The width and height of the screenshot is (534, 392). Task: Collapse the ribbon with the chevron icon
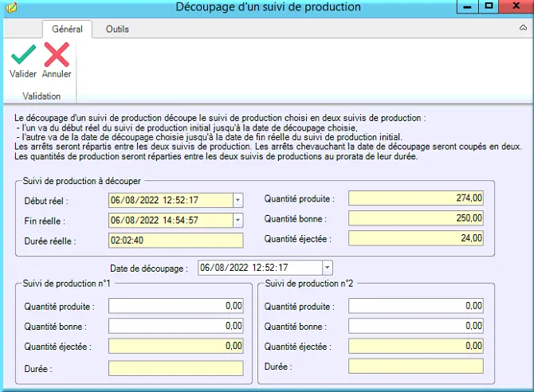(x=523, y=28)
